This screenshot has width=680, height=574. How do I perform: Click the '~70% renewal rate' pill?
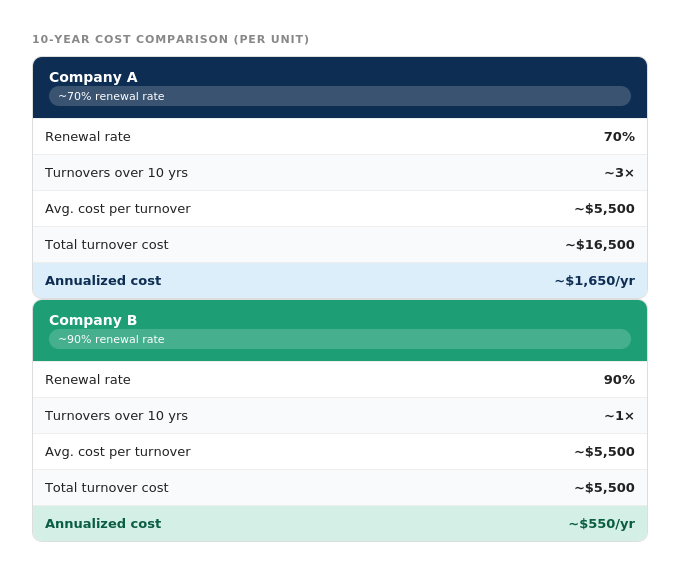coord(340,96)
